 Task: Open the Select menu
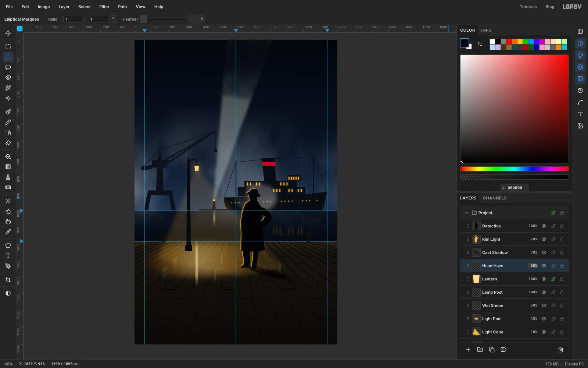(85, 7)
